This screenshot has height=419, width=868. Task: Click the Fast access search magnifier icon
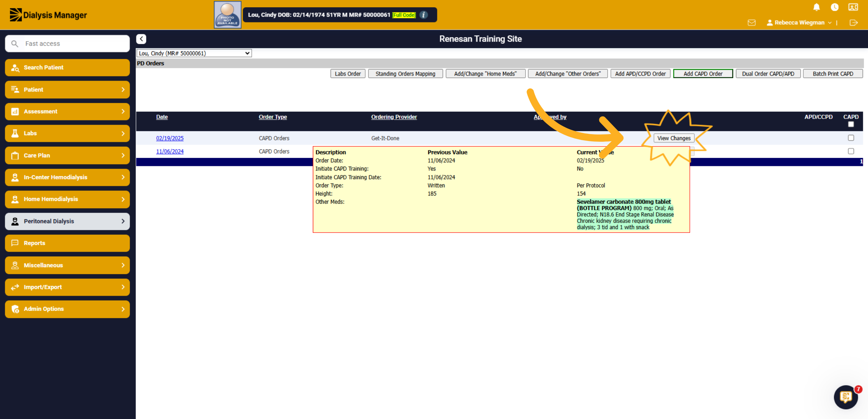click(15, 44)
